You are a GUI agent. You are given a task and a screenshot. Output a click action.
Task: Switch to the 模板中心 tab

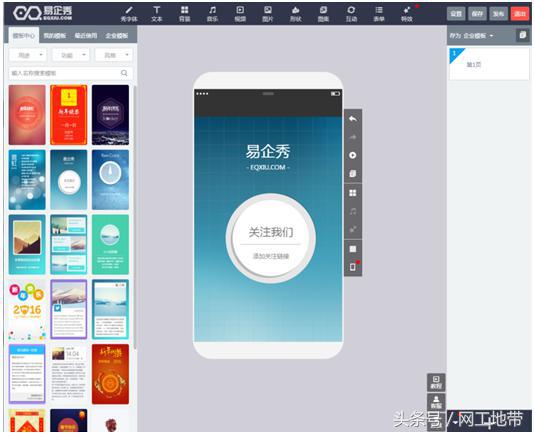point(23,35)
